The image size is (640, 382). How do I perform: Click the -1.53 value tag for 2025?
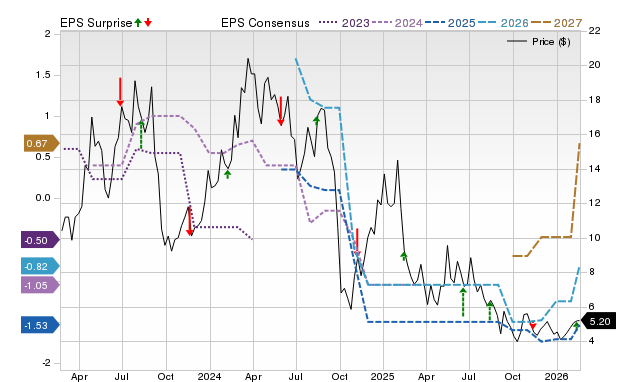click(x=40, y=325)
